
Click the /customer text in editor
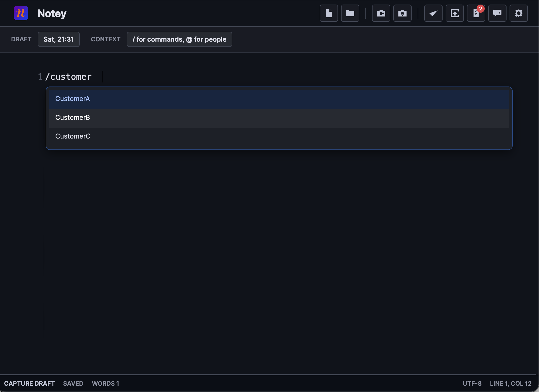click(68, 77)
